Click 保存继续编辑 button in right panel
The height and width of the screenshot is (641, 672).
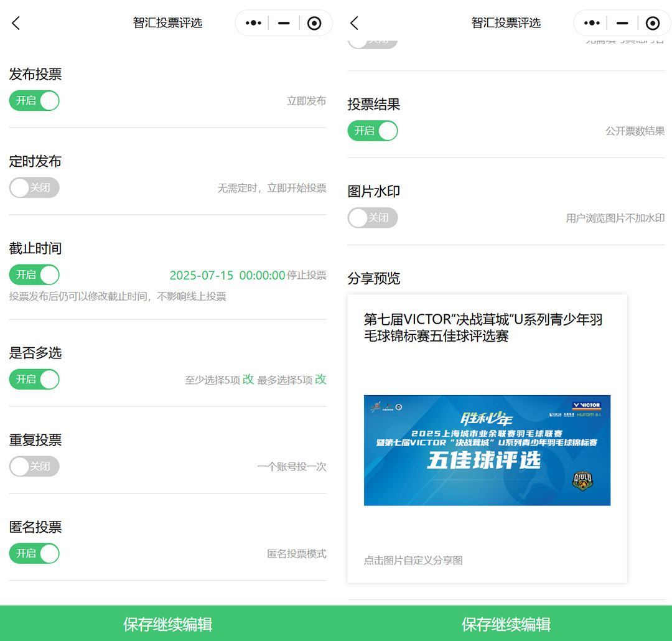[x=506, y=624]
